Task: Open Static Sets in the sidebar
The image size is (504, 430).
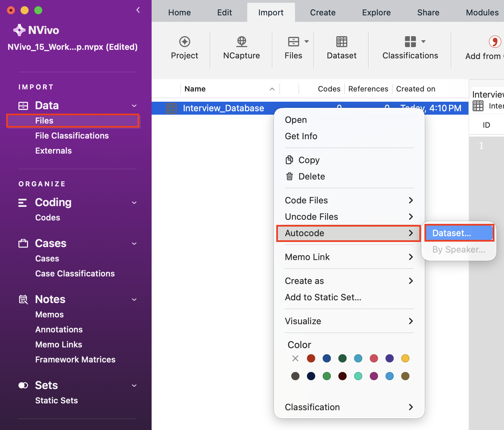Action: 57,401
